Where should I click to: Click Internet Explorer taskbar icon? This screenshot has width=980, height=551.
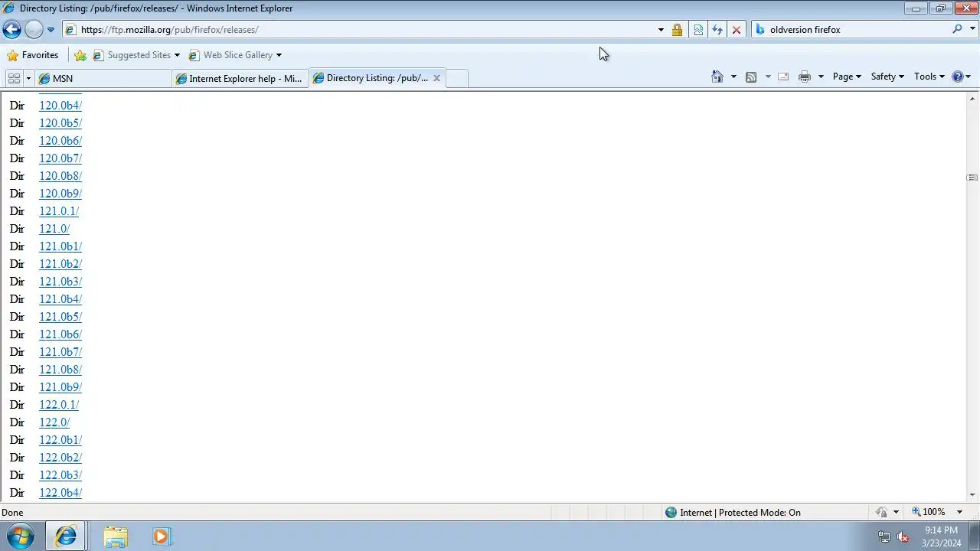tap(66, 536)
